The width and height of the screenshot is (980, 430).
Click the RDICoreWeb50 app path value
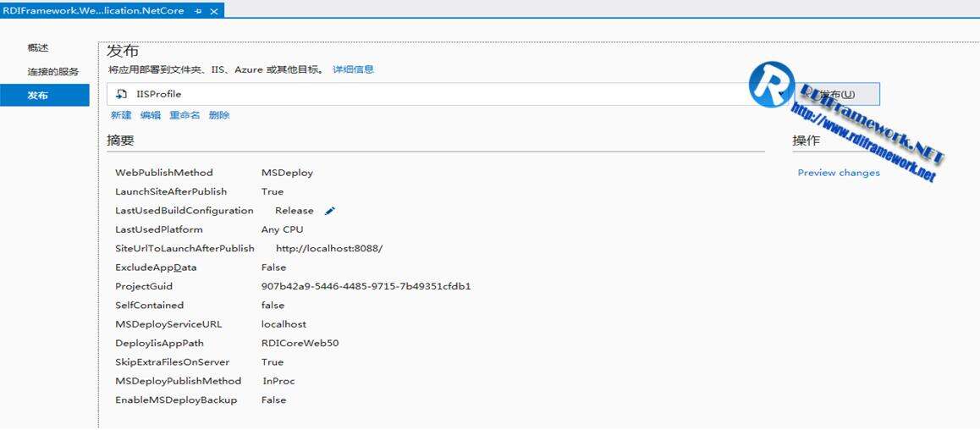(300, 343)
